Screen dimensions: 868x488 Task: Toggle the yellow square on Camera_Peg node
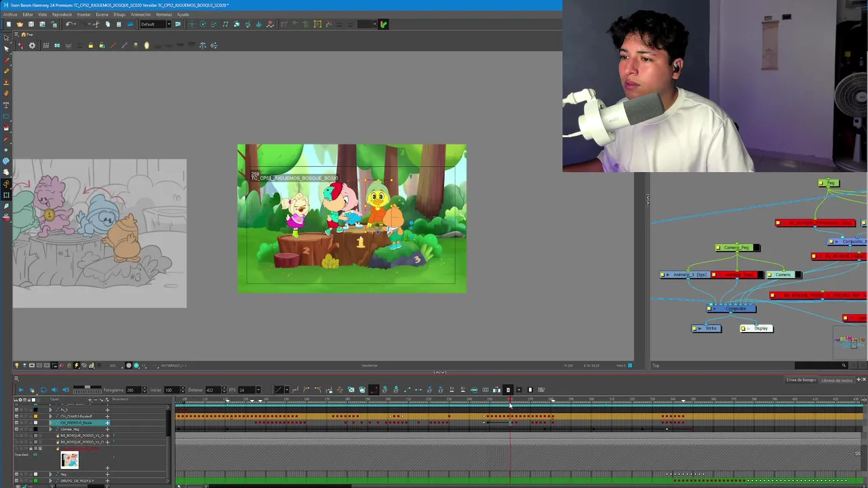[x=718, y=248]
